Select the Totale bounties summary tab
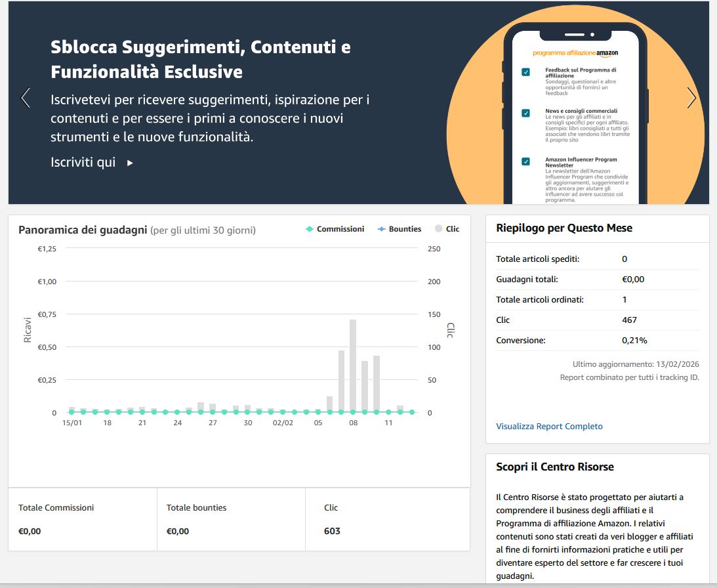The width and height of the screenshot is (717, 588). point(230,518)
